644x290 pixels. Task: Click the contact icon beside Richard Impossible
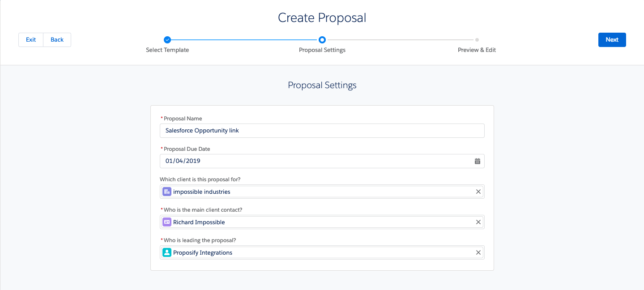coord(167,222)
